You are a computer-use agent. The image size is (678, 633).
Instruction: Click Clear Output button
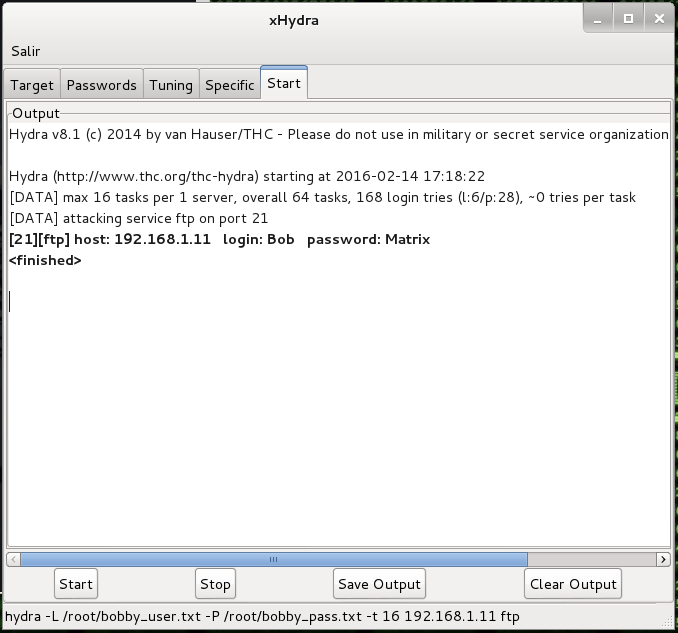[573, 584]
